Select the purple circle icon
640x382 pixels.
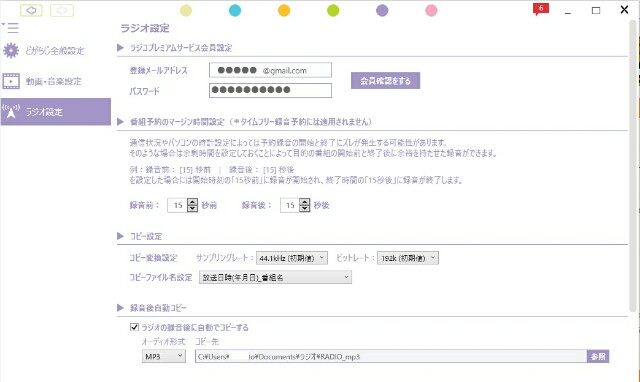382,10
